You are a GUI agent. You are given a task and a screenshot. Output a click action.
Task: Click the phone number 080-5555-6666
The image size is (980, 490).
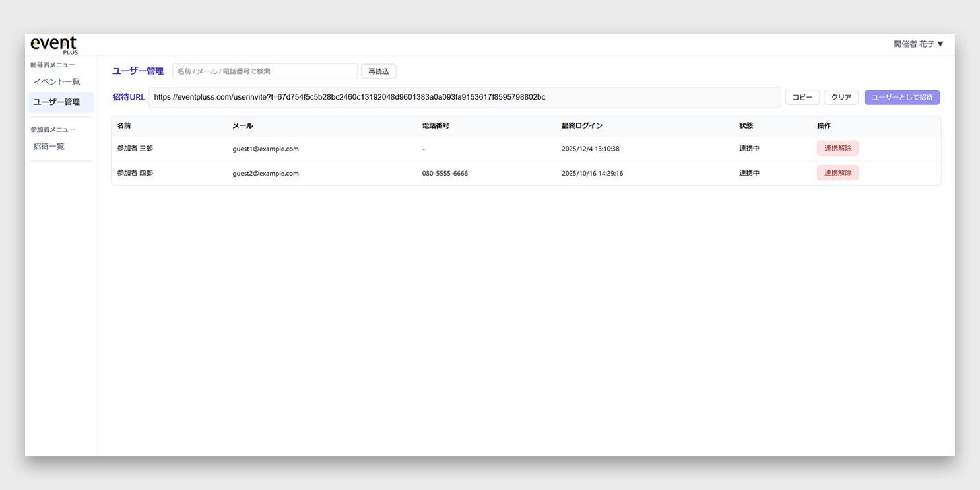point(445,174)
